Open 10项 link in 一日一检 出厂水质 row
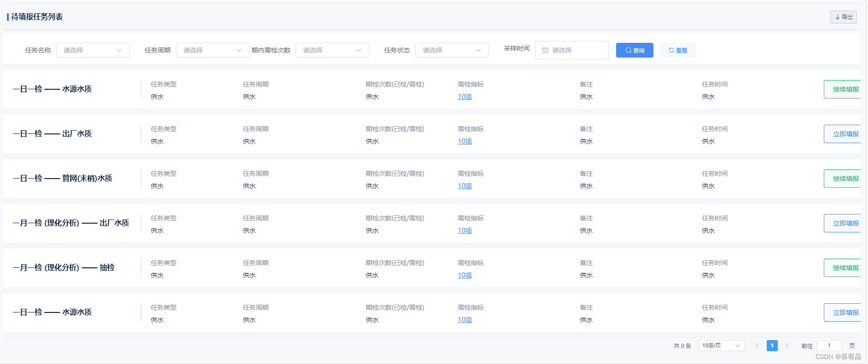868x364 pixels. (x=465, y=141)
